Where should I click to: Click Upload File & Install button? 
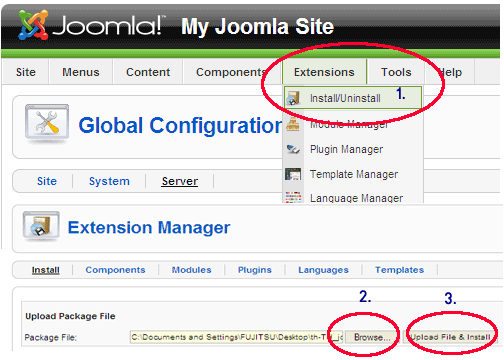click(450, 337)
